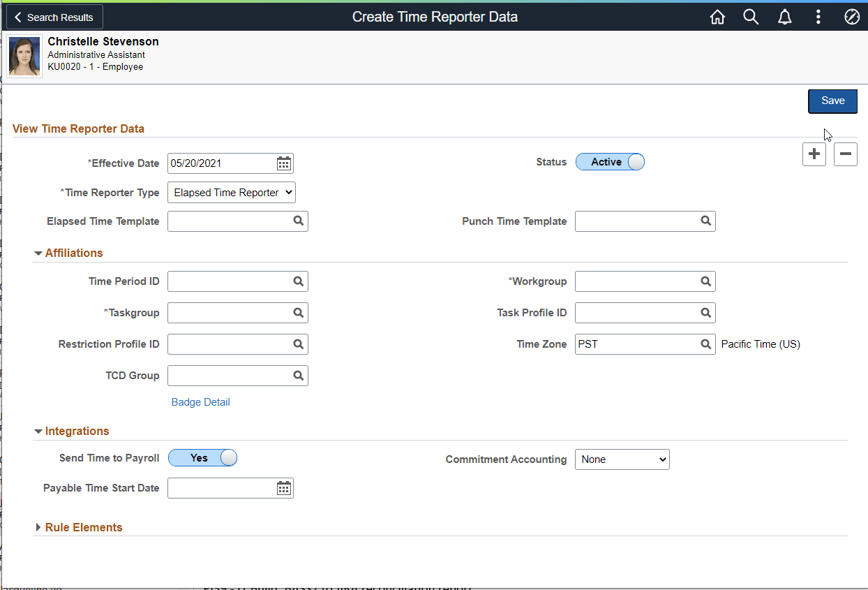Switch Send Time to Payroll to No
Screen dimensions: 868x590
[x=202, y=457]
